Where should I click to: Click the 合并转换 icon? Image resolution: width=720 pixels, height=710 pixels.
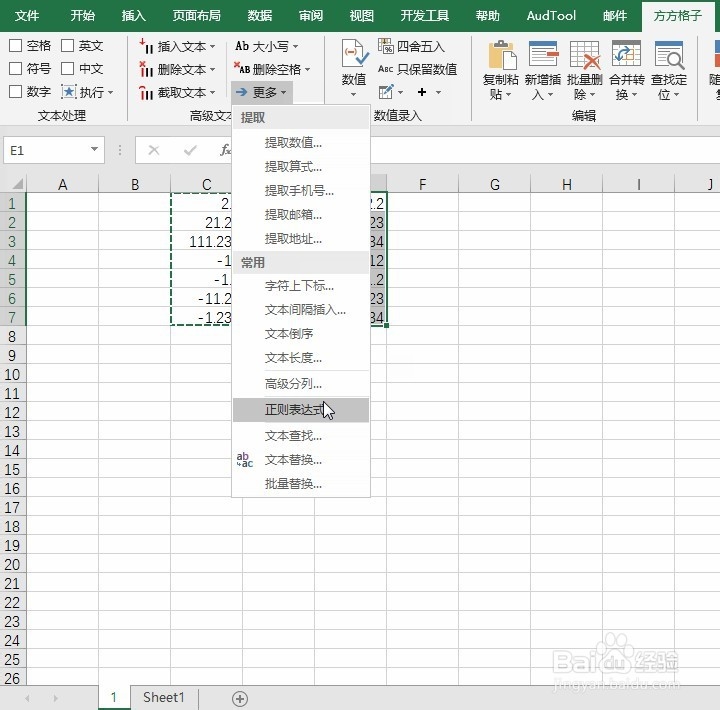click(x=626, y=54)
